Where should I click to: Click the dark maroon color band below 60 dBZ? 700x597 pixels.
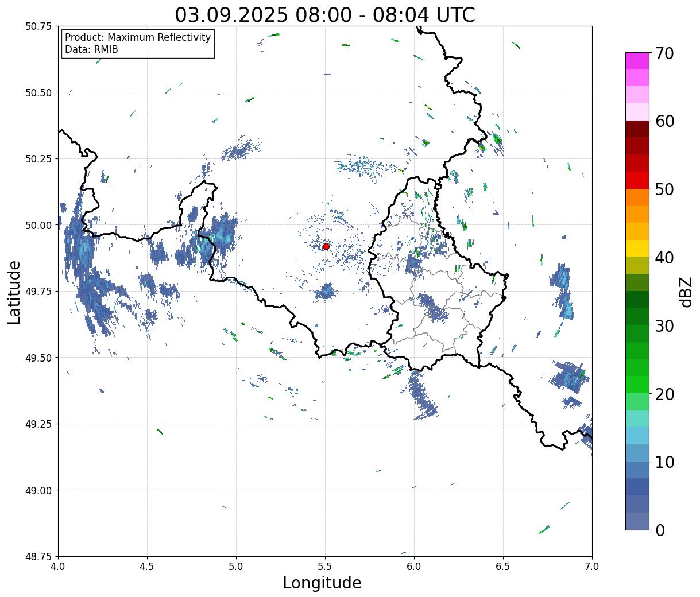point(637,129)
